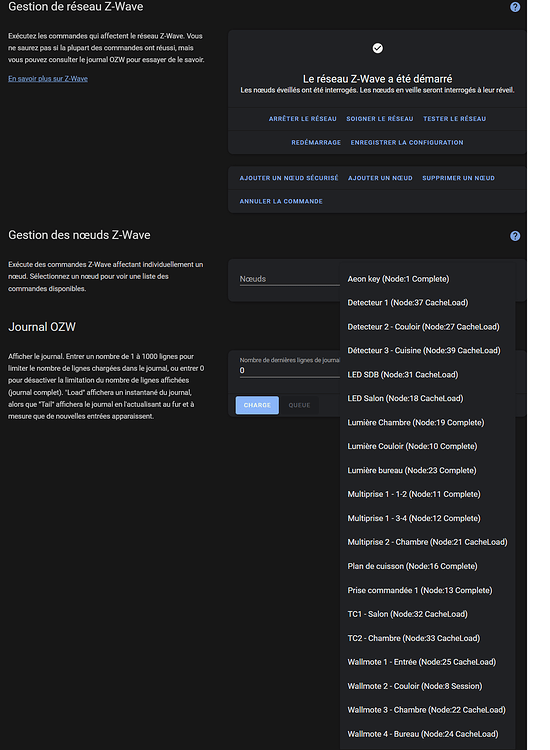Choose Lumière Chambre (Node:19 Complete)
This screenshot has width=550, height=750.
point(428,422)
